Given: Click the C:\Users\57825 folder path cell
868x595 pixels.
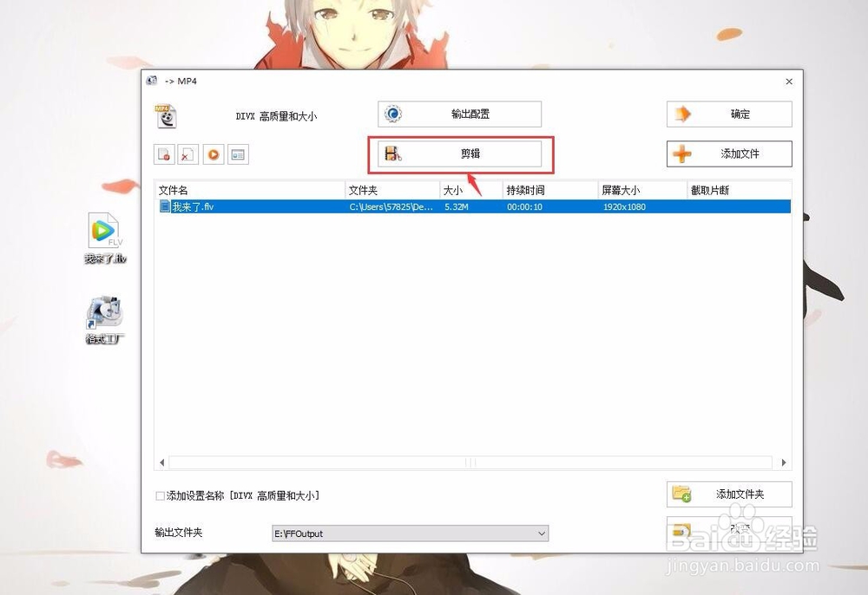Looking at the screenshot, I should click(x=391, y=206).
